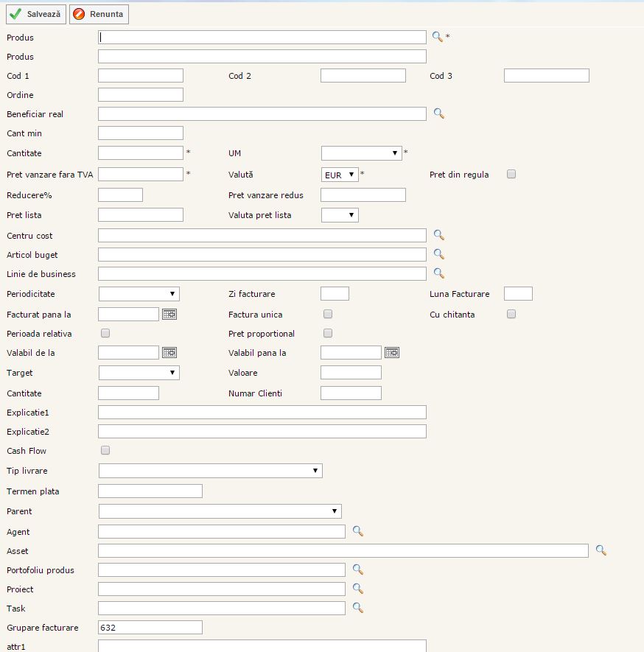This screenshot has height=652, width=644.
Task: Toggle the Cash Flow checkbox
Action: pos(105,450)
